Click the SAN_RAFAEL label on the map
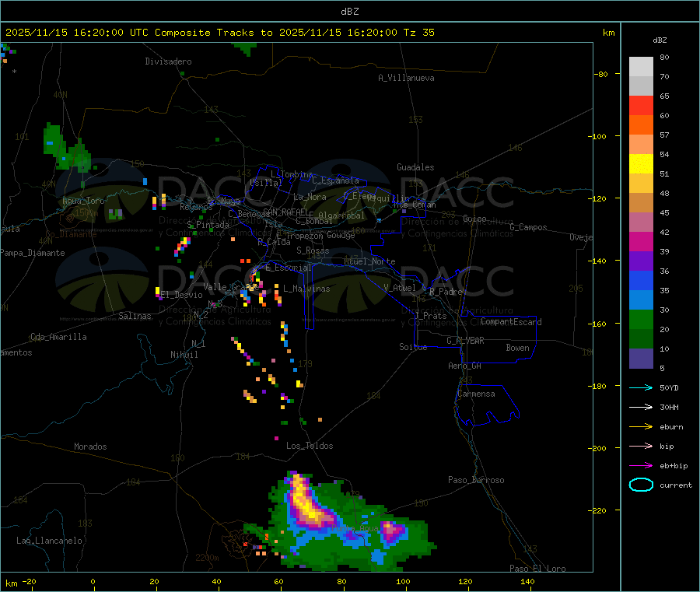Viewport: 700px width, 592px height. [285, 212]
